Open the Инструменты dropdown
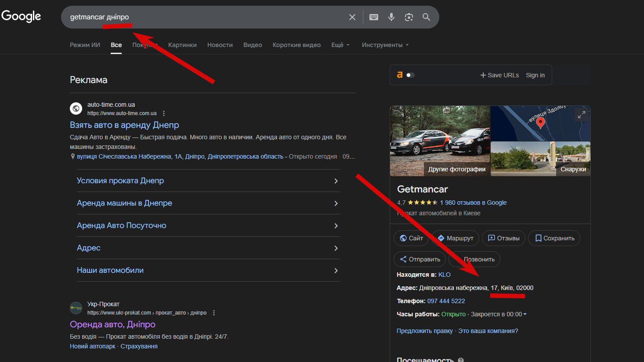The height and width of the screenshot is (362, 644). click(x=385, y=45)
